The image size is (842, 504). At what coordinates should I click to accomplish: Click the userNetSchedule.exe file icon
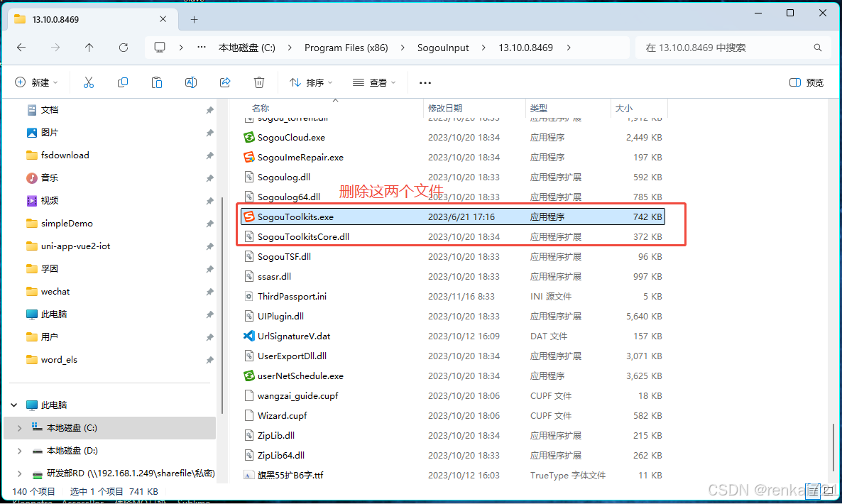click(248, 376)
